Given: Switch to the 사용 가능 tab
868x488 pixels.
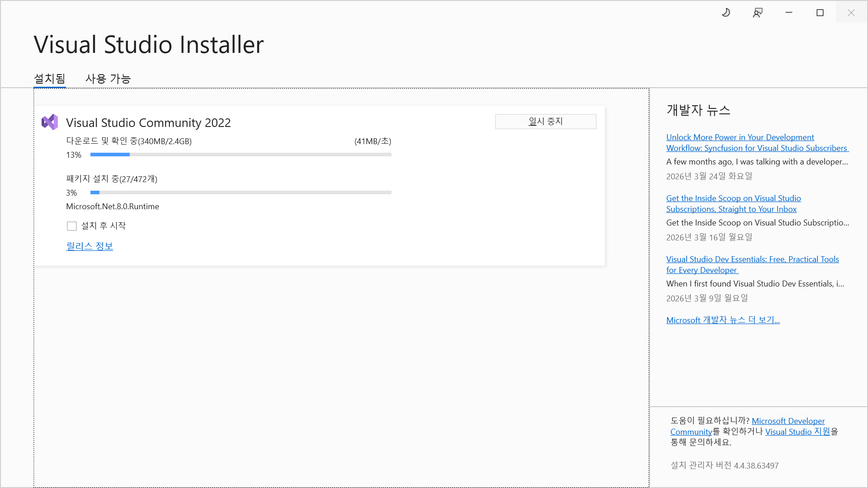Looking at the screenshot, I should (108, 79).
